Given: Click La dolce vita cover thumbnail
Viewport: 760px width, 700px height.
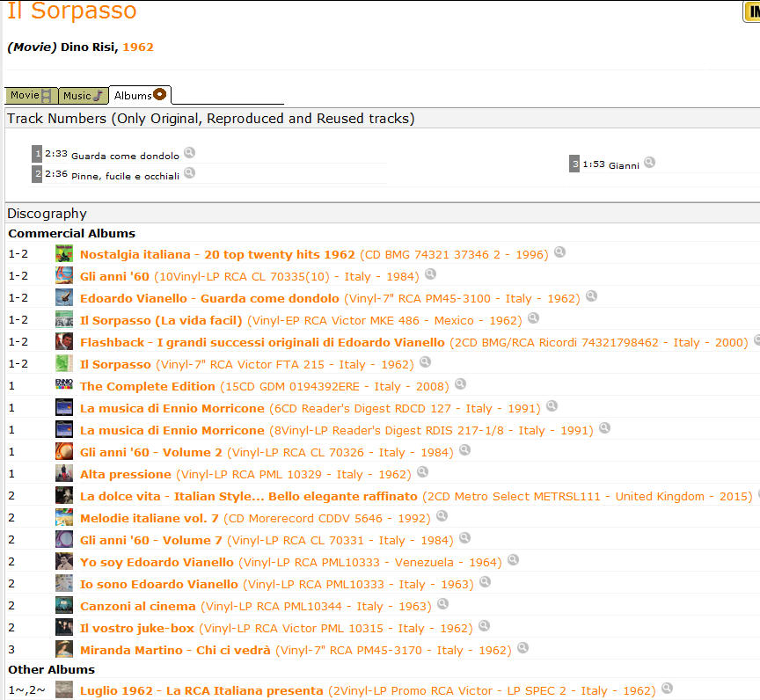Looking at the screenshot, I should click(x=64, y=495).
